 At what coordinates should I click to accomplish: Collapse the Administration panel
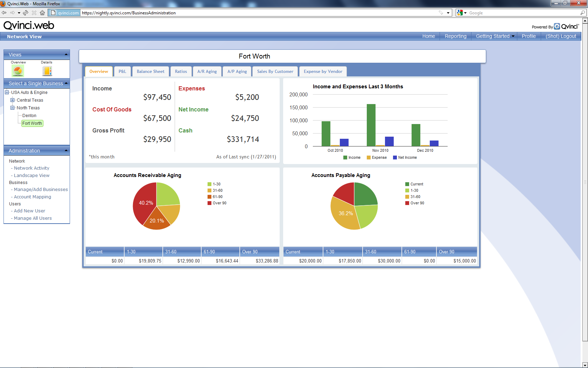[66, 150]
